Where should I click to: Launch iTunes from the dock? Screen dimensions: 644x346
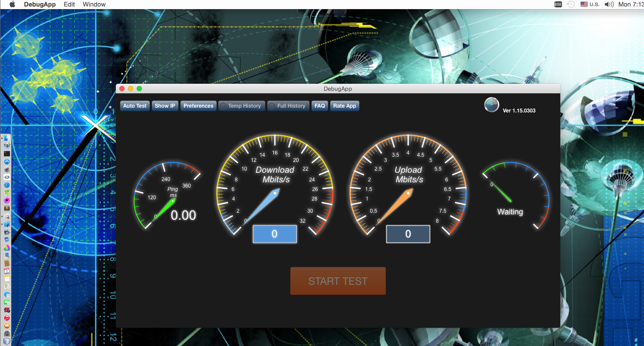[x=7, y=317]
